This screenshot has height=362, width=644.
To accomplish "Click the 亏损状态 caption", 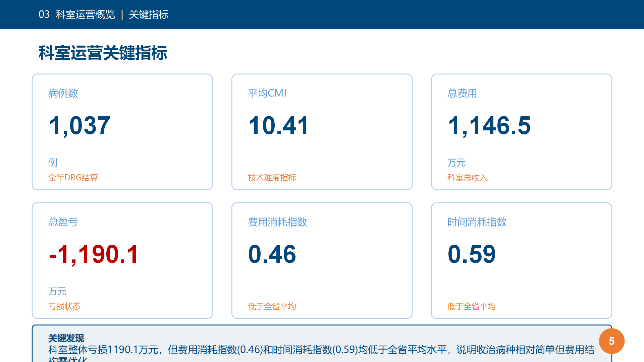I will coord(64,306).
